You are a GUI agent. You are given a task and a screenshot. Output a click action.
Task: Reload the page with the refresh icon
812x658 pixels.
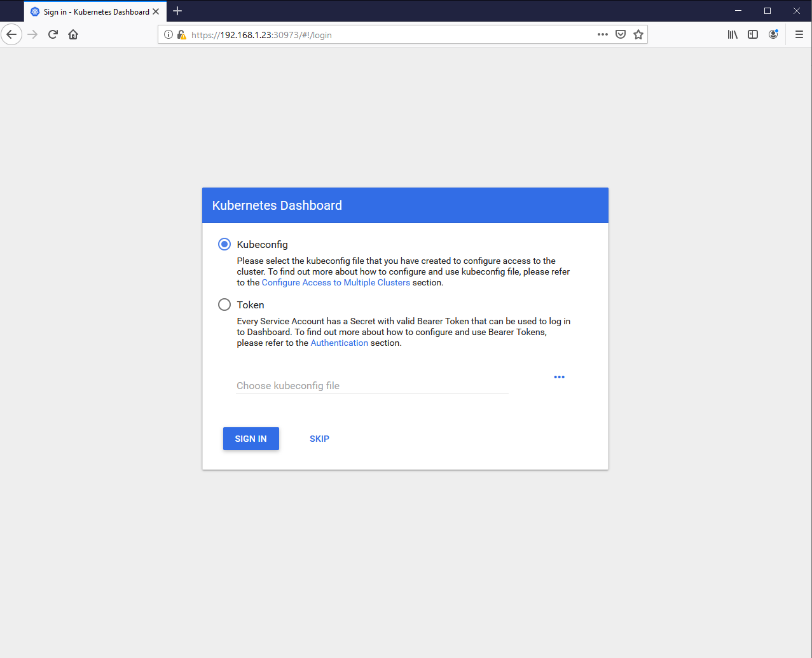pyautogui.click(x=53, y=34)
